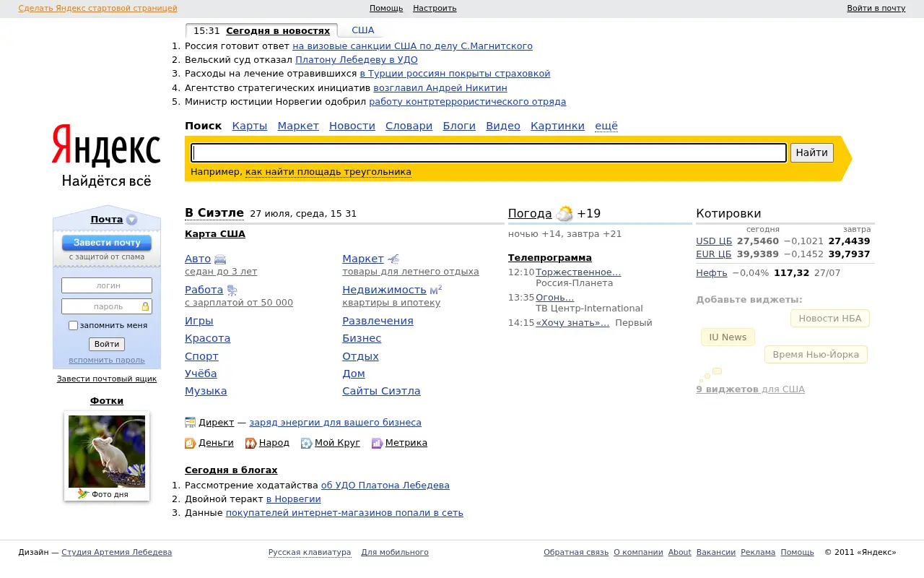Image resolution: width=924 pixels, height=578 pixels.
Task: Switch to the США news tab
Action: coord(363,30)
